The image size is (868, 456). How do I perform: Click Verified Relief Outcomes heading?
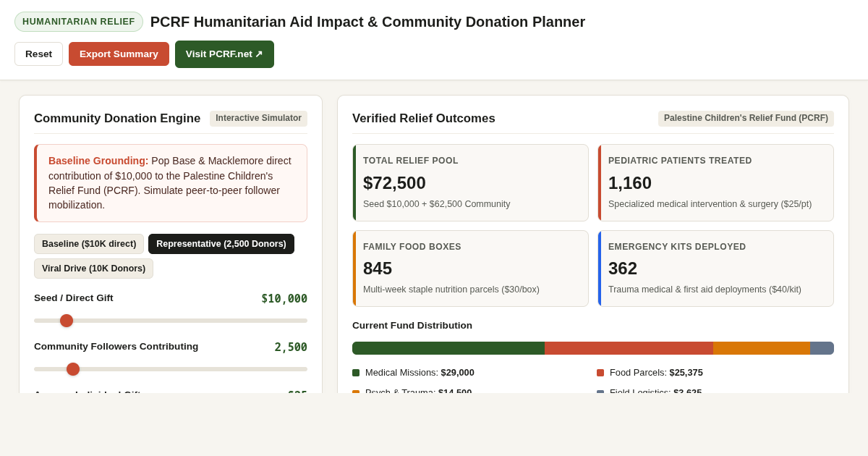tap(424, 119)
